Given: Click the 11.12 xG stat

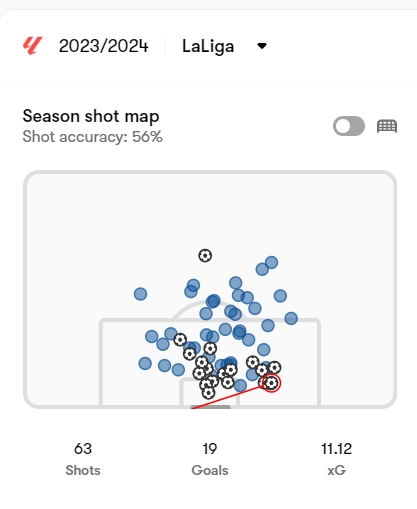Looking at the screenshot, I should pyautogui.click(x=336, y=459).
